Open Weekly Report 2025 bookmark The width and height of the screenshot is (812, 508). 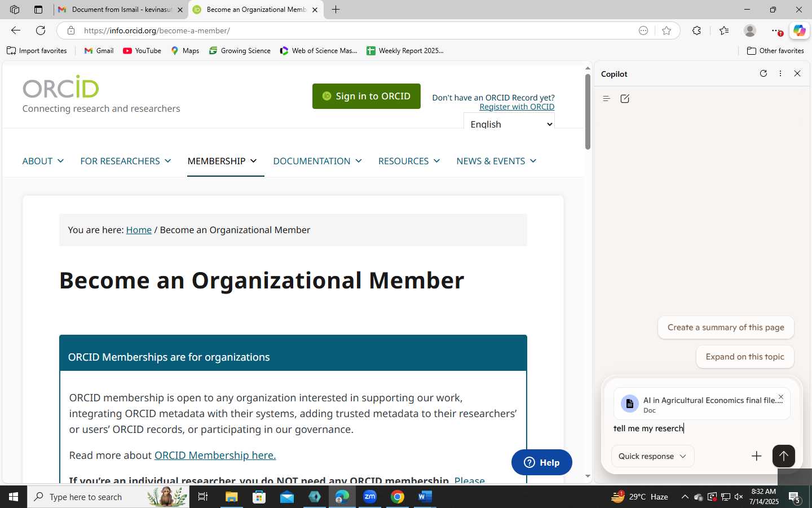coord(405,51)
